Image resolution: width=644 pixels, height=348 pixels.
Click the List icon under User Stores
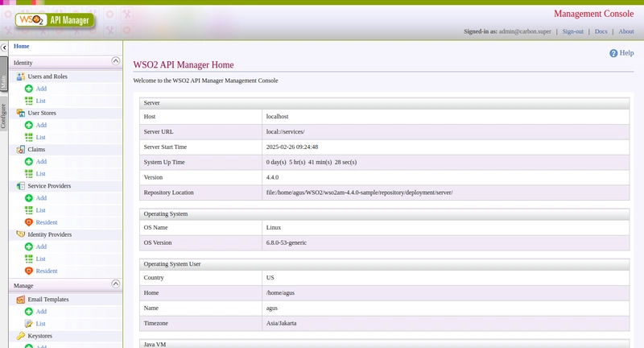(29, 137)
